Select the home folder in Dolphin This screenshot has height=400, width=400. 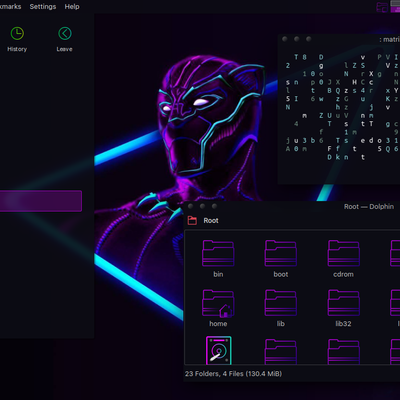click(x=218, y=308)
